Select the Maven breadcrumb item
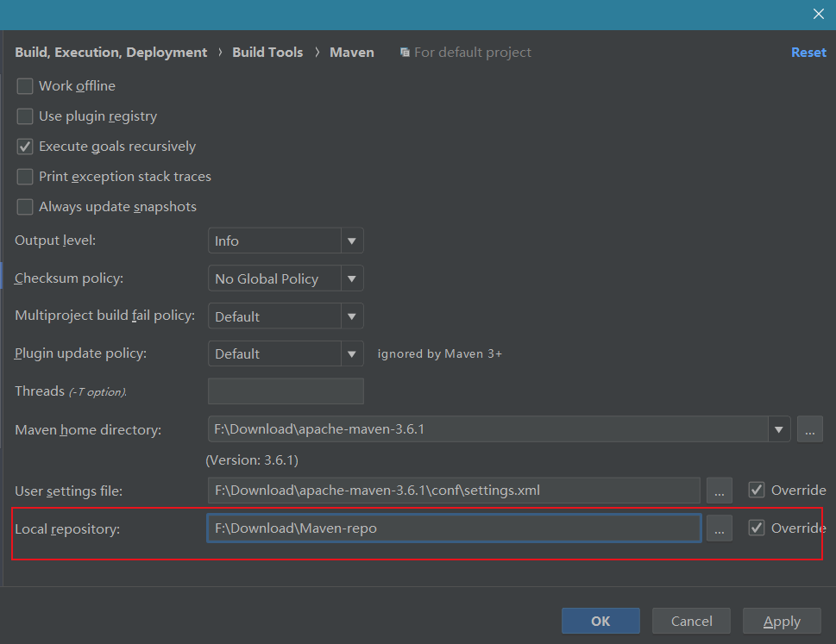836x644 pixels. click(352, 53)
